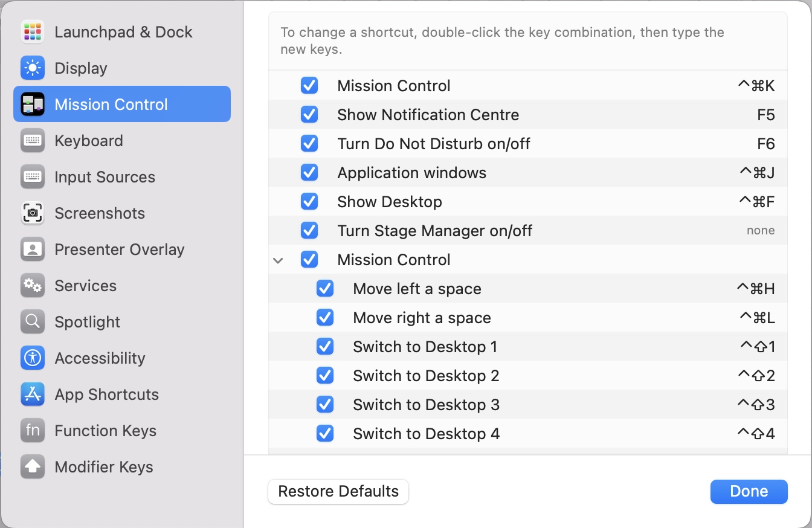The height and width of the screenshot is (528, 812).
Task: Select the Move left a space row
Action: (417, 288)
